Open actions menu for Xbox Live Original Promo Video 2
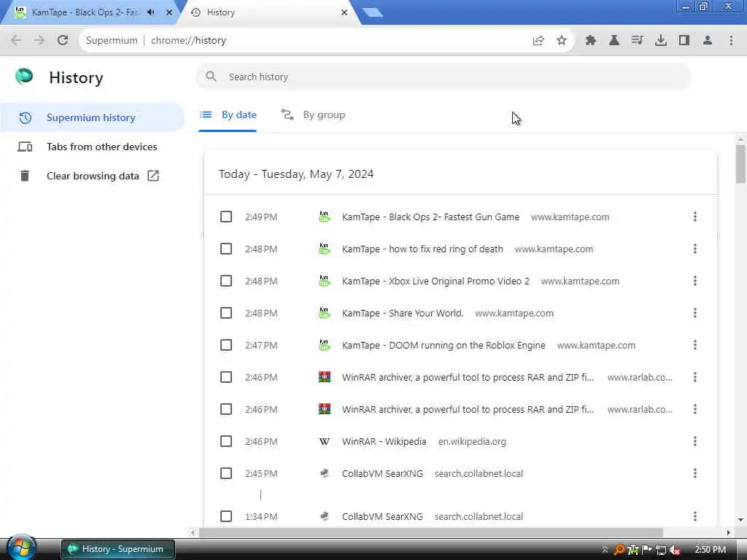 pos(695,281)
